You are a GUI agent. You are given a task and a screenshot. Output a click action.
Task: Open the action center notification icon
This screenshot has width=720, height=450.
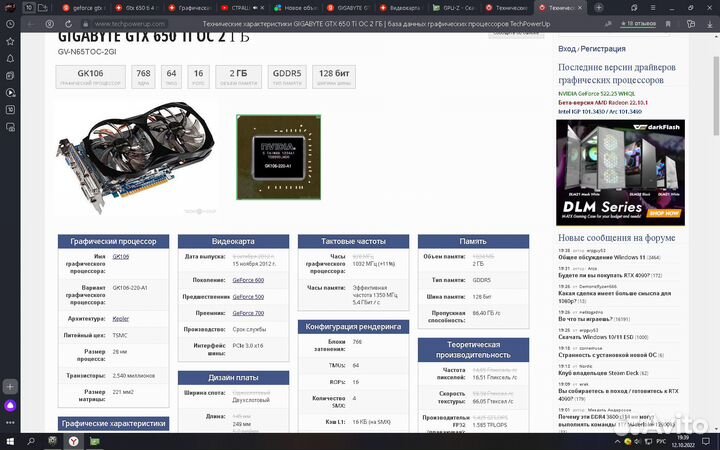point(705,442)
